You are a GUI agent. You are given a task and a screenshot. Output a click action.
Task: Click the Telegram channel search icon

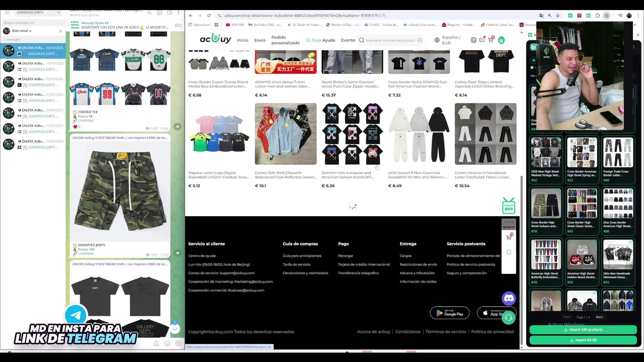[x=149, y=13]
